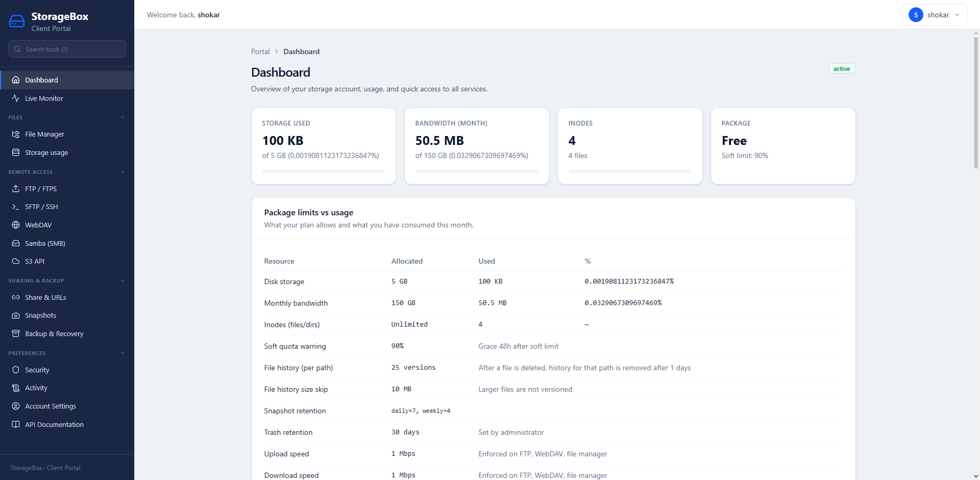Click the shokar avatar circle
This screenshot has height=480, width=980.
pyautogui.click(x=916, y=15)
